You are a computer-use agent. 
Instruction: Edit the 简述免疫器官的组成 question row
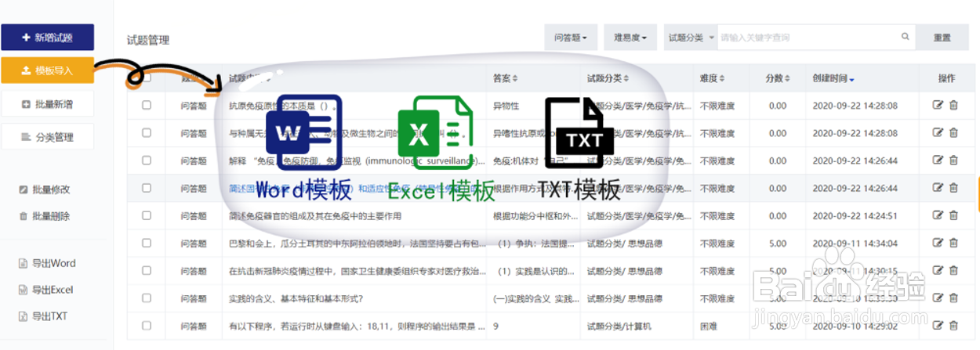click(938, 215)
